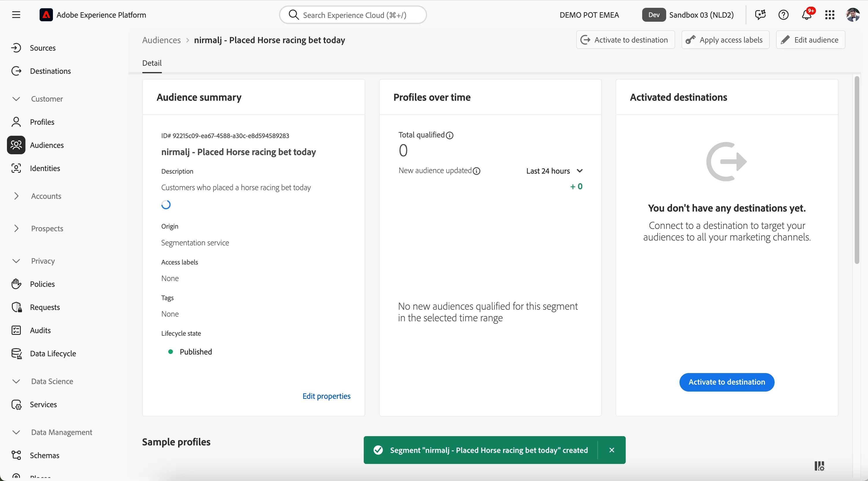
Task: Open Audits in sidebar
Action: pos(40,330)
